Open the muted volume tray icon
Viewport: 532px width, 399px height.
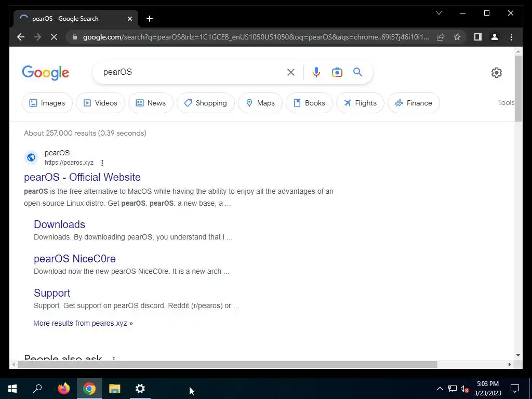465,389
